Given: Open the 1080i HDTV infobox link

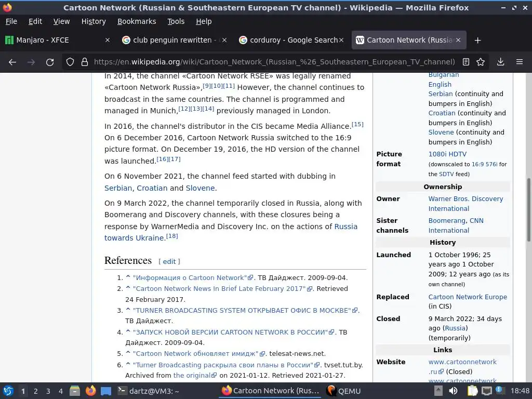Looking at the screenshot, I should 447,154.
